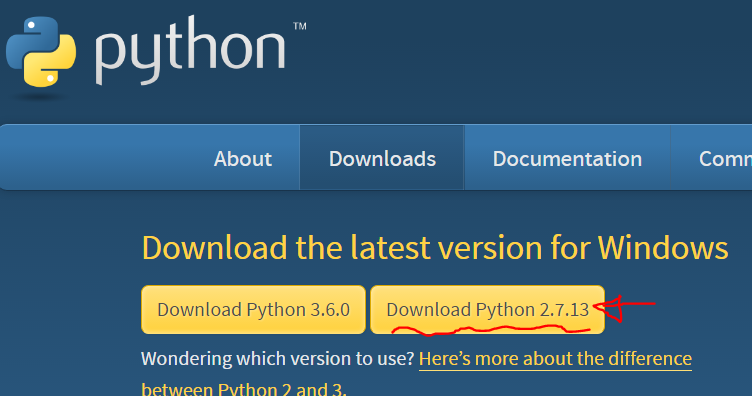Click the 'Wondering which version to use?' text

point(278,359)
